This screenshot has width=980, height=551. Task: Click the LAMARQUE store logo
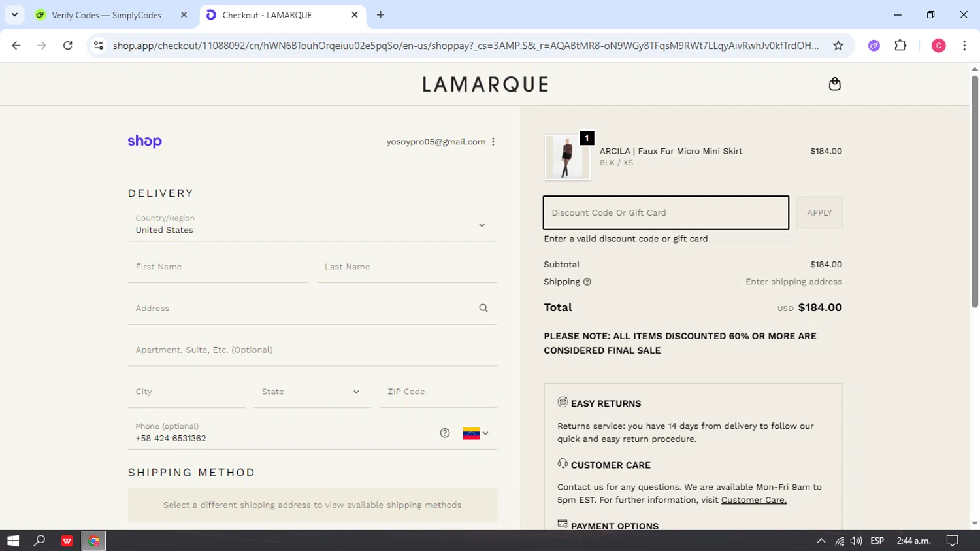[x=485, y=84]
